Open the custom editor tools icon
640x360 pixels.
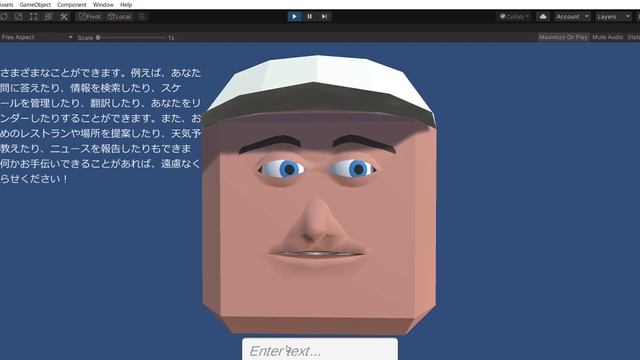[x=64, y=17]
